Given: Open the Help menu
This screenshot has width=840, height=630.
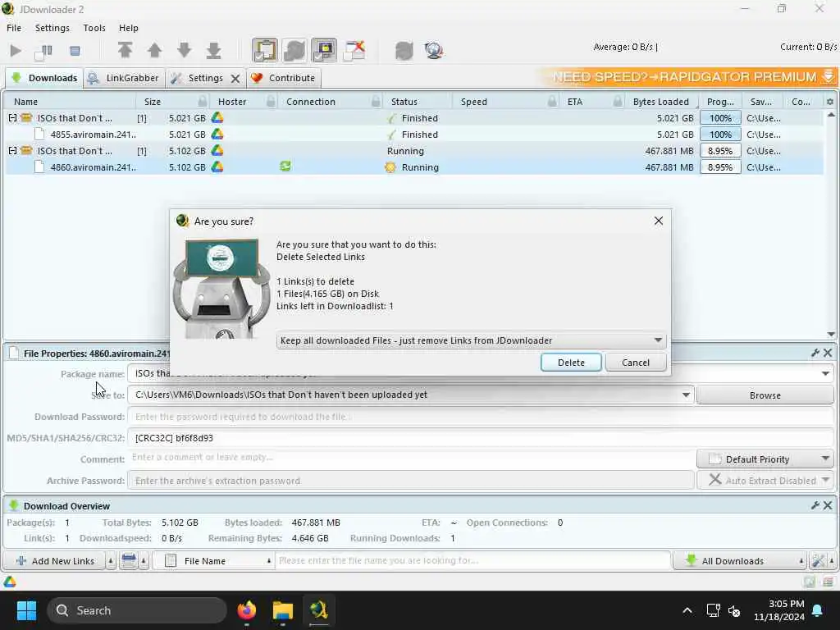Looking at the screenshot, I should click(x=128, y=28).
